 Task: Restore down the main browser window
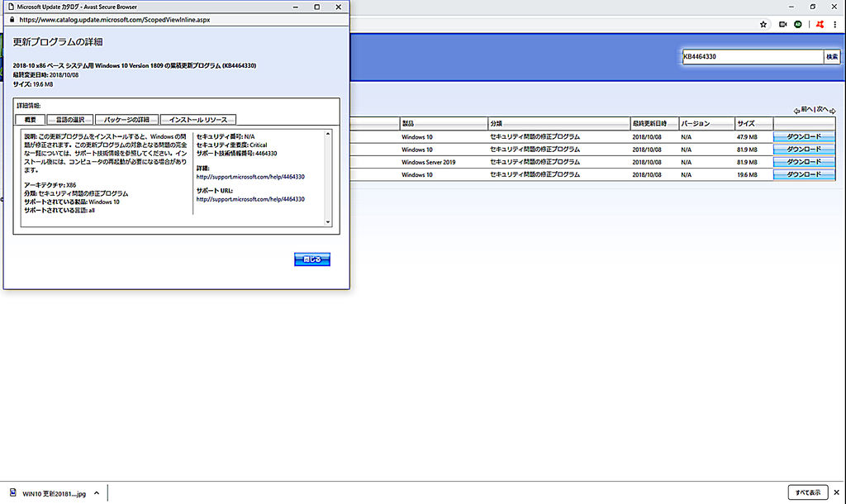click(813, 7)
